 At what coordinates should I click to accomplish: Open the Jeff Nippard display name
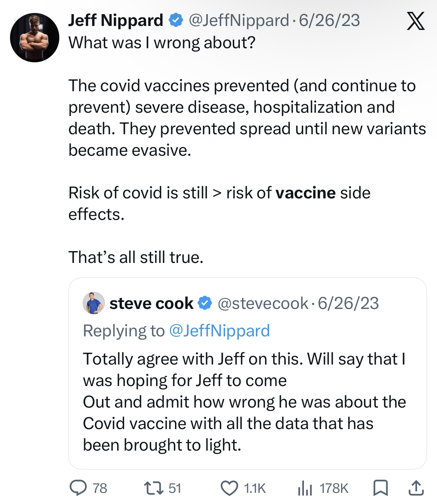pos(116,20)
